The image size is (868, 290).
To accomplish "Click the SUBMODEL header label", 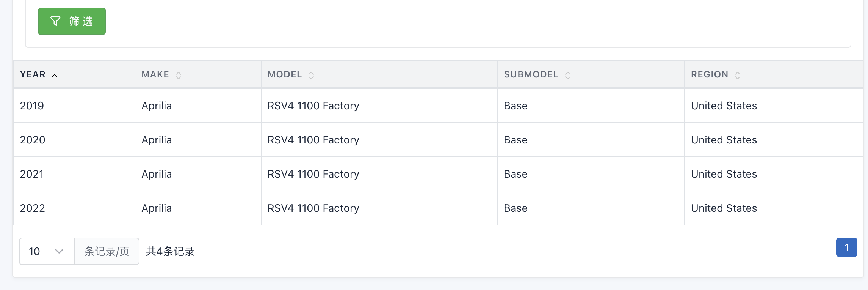I will coord(531,74).
